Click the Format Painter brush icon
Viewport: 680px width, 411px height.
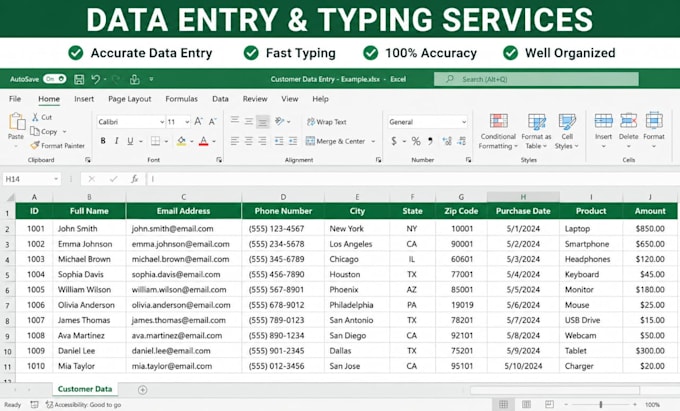[35, 145]
